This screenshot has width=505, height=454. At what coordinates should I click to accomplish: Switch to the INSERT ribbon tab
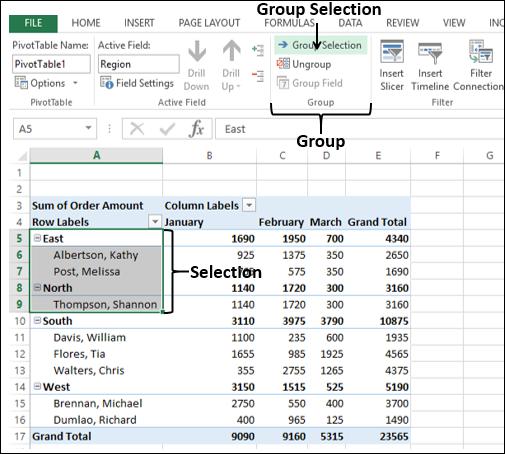[139, 23]
